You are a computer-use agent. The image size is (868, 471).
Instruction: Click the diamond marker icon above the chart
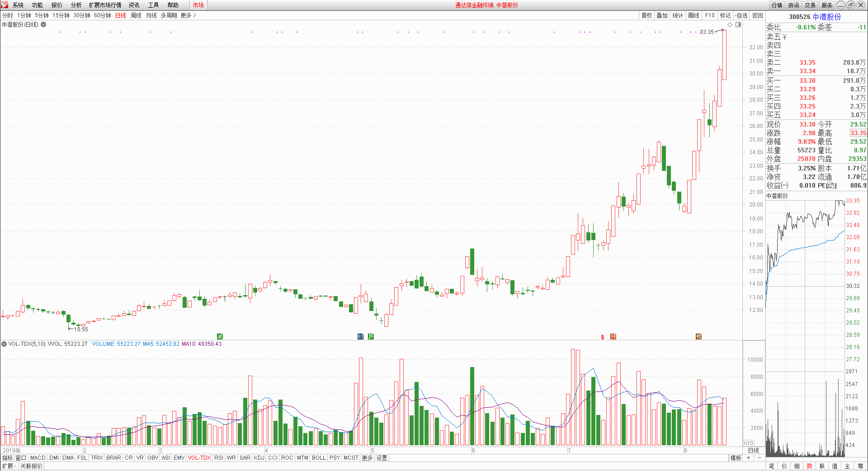click(730, 24)
